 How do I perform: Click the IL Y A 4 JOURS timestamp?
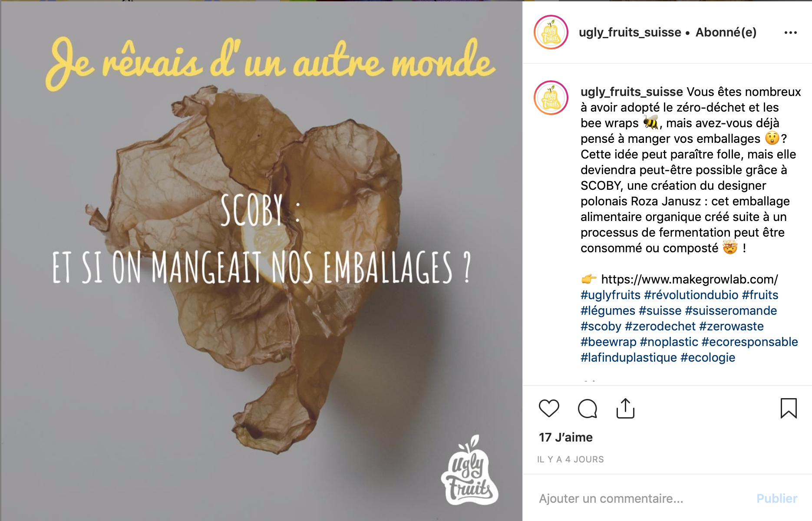571,459
